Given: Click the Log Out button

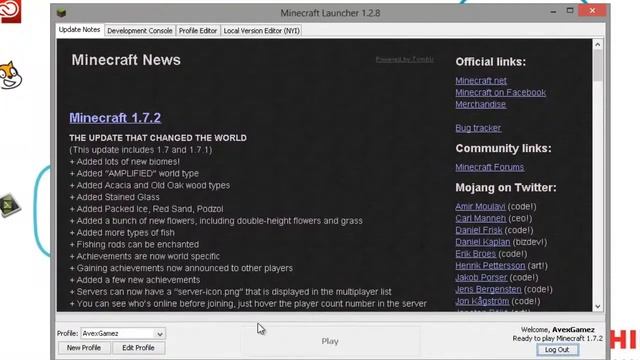Looking at the screenshot, I should coord(557,350).
